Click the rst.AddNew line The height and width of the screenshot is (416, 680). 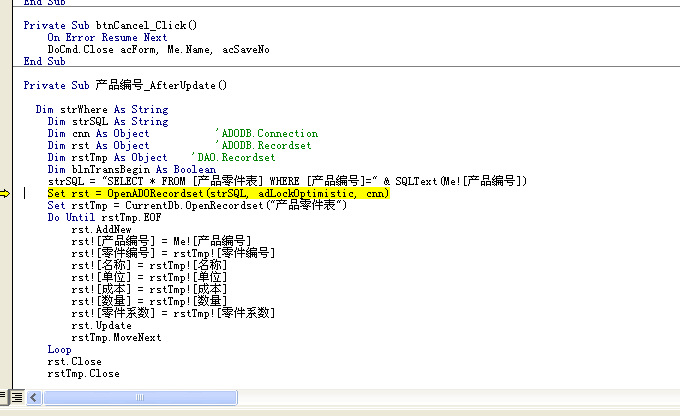101,229
